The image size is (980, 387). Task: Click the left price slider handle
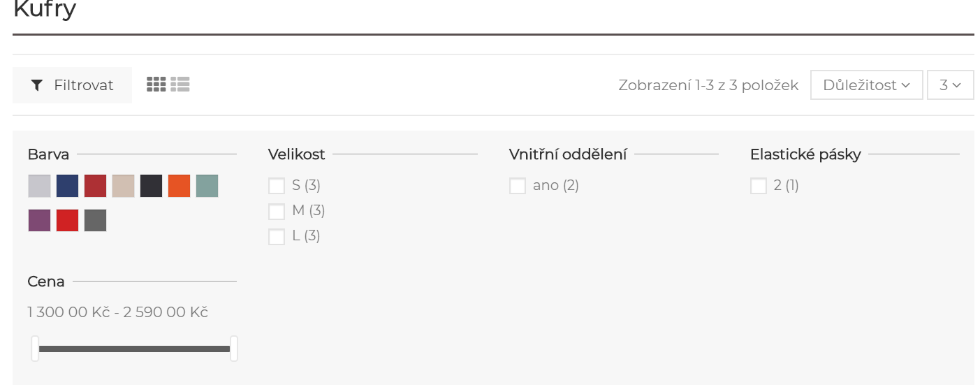35,349
